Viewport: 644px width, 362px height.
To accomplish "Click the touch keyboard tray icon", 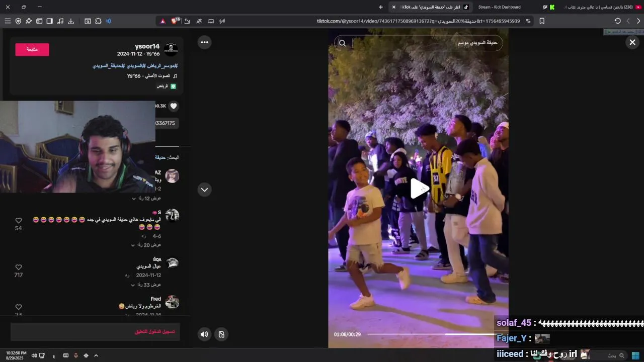I will pos(65,355).
